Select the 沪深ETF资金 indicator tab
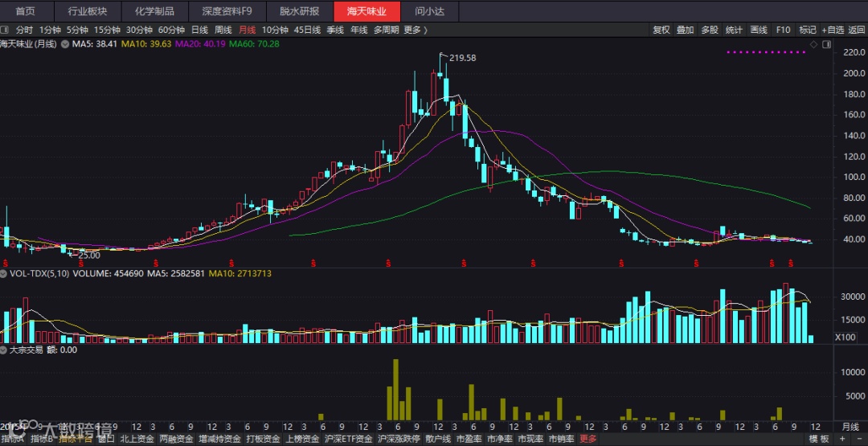The image size is (868, 446). (x=348, y=440)
